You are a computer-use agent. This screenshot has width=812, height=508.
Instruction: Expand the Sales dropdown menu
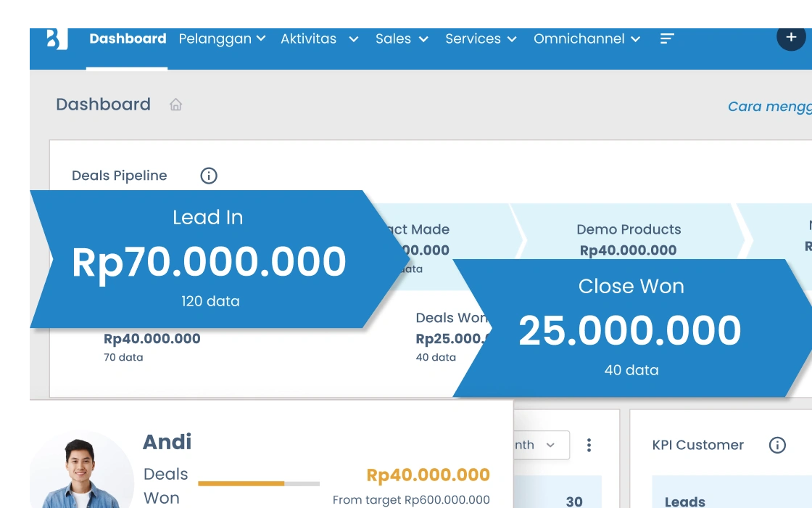tap(402, 39)
